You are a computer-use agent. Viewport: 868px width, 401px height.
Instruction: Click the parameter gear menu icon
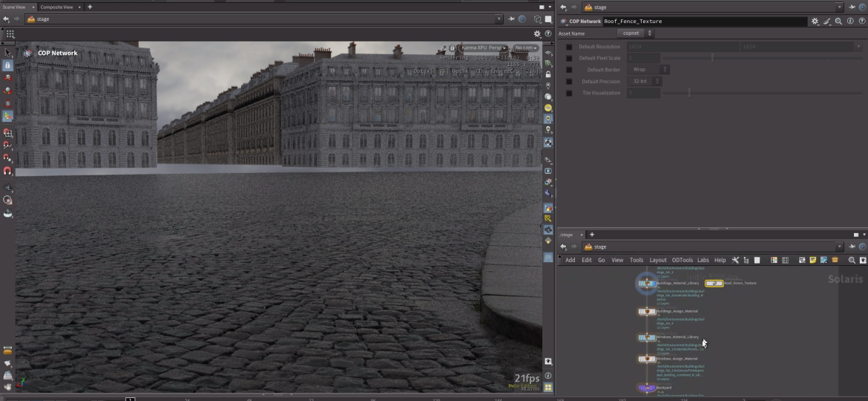pyautogui.click(x=815, y=22)
